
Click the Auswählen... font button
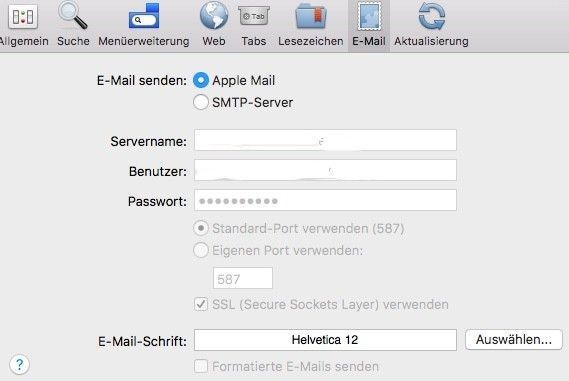[514, 340]
